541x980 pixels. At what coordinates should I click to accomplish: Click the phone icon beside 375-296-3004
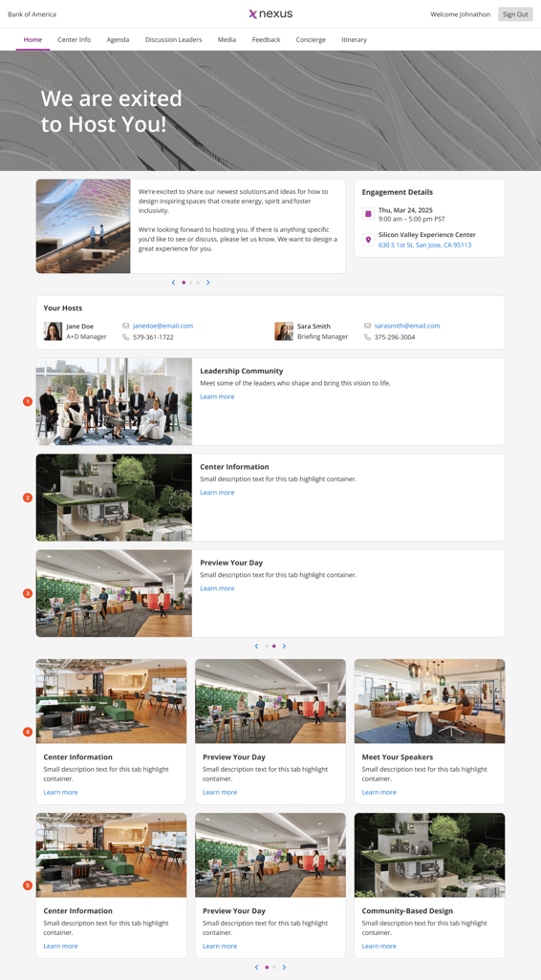[x=368, y=337]
